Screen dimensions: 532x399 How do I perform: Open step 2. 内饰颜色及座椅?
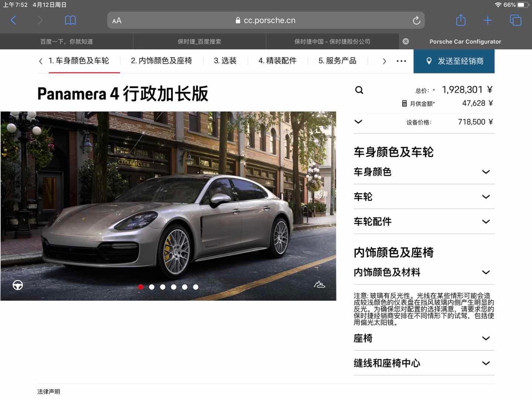click(x=161, y=61)
